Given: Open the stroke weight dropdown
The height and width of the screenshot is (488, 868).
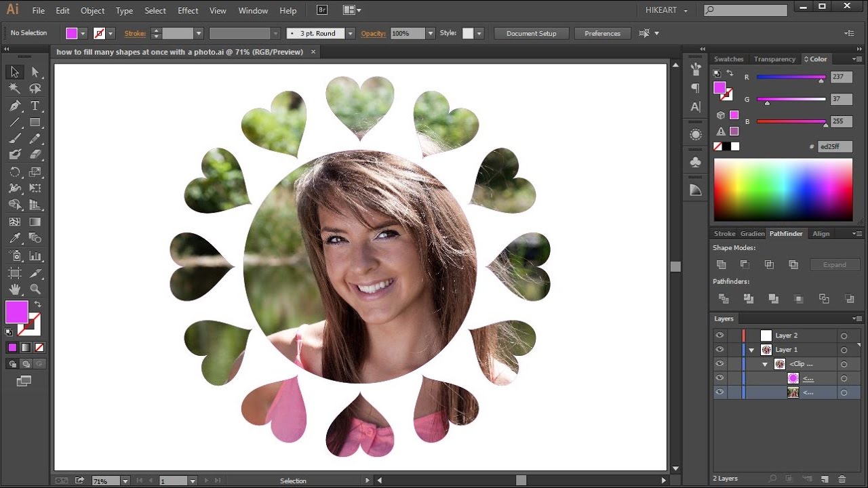Looking at the screenshot, I should (x=199, y=33).
